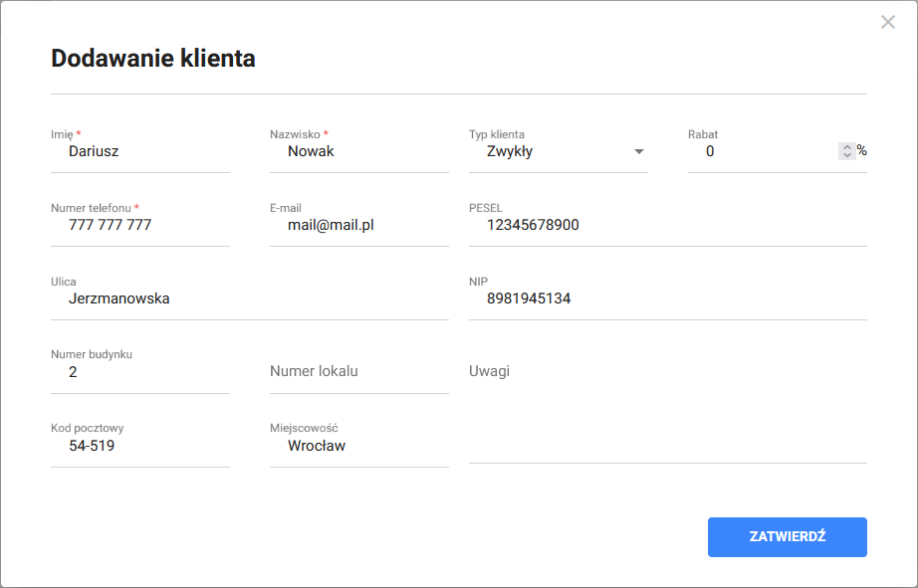This screenshot has height=588, width=918.
Task: Focus the PESEL number field
Action: (667, 226)
